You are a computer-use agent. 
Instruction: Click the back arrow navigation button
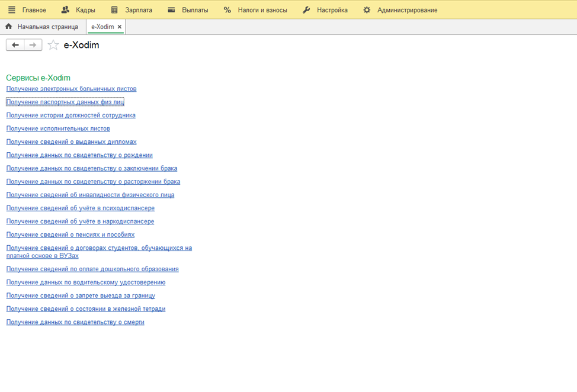pyautogui.click(x=15, y=45)
